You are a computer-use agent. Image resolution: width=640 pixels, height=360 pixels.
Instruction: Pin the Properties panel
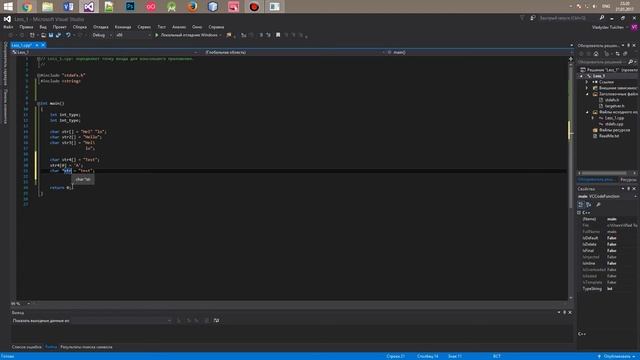click(x=629, y=189)
